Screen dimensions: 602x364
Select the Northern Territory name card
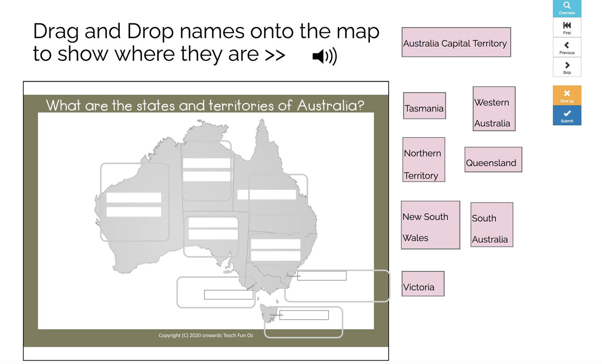423,160
